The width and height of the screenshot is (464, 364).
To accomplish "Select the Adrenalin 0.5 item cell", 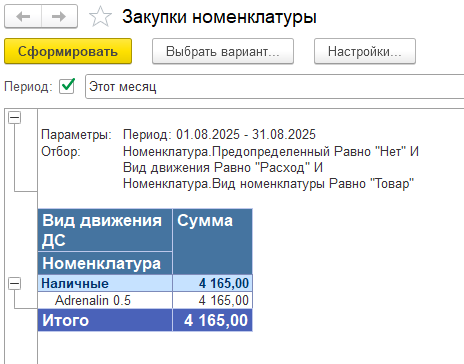I will (105, 300).
